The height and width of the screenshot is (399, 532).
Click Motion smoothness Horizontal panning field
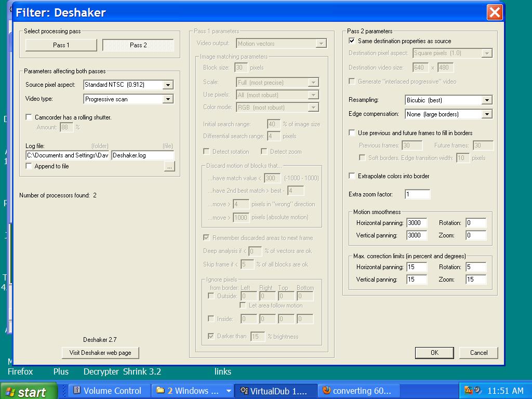coord(417,223)
